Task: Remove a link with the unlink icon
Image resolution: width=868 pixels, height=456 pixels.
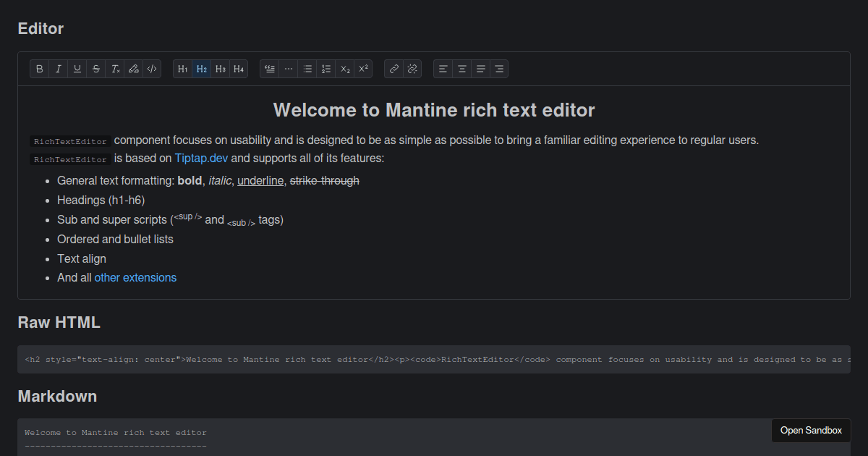Action: 412,69
